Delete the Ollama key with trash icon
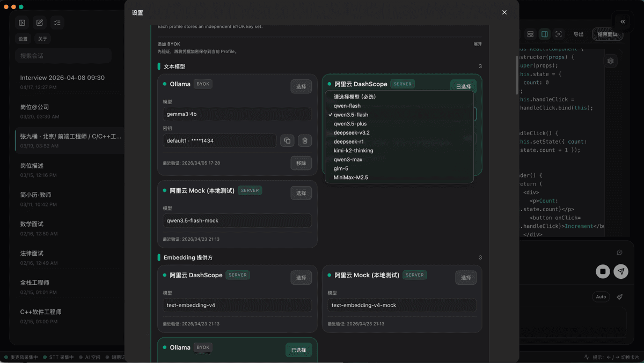 coord(305,140)
